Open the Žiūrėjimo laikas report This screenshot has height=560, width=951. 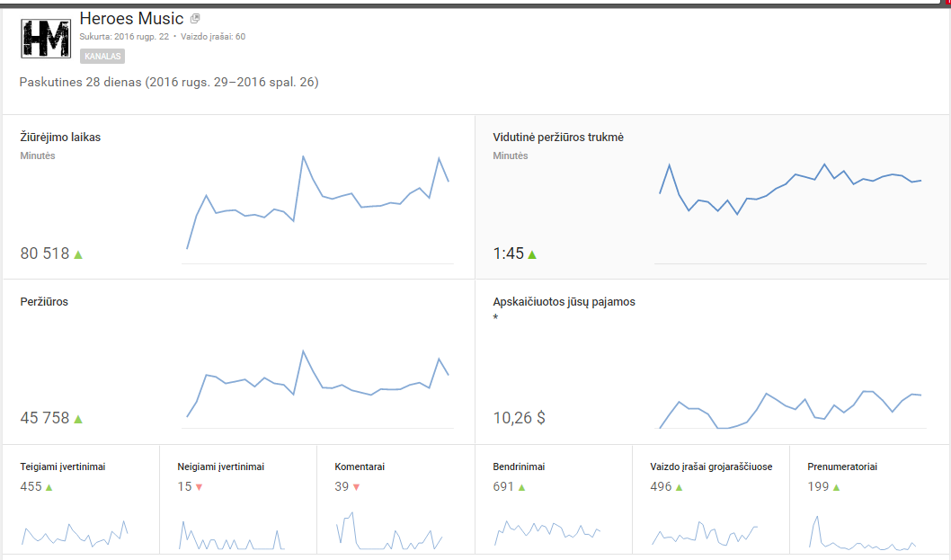tap(60, 138)
